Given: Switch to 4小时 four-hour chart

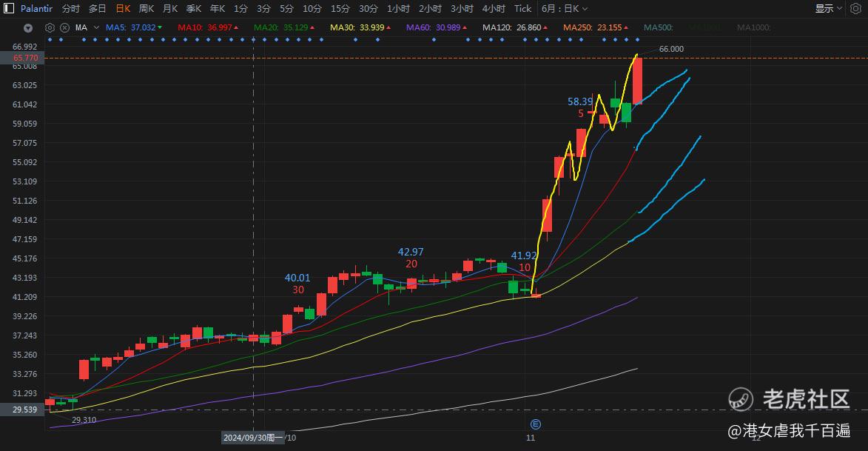Looking at the screenshot, I should 494,8.
